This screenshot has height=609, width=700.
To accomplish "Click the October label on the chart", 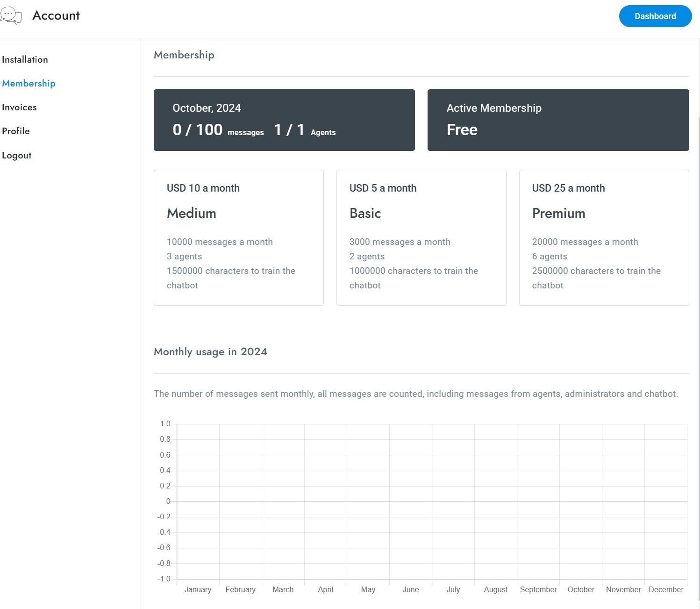I will 581,589.
